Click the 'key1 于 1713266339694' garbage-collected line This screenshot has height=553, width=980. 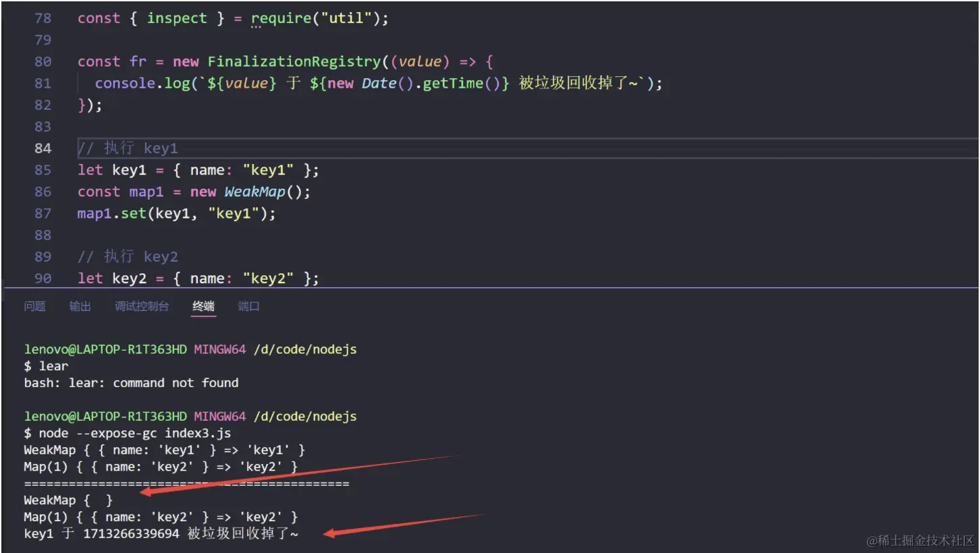161,534
